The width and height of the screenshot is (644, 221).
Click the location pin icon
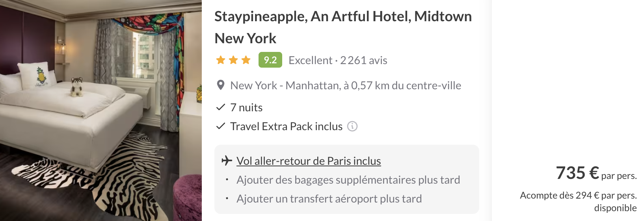(221, 85)
